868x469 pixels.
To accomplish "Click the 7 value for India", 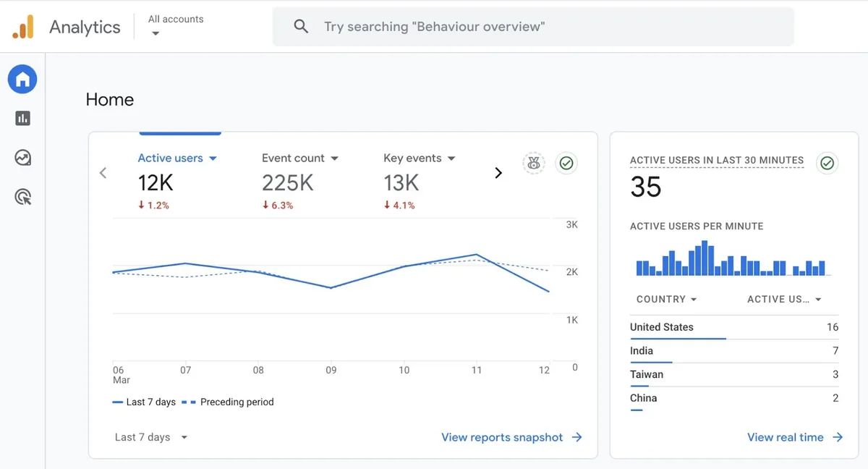I will coord(835,351).
